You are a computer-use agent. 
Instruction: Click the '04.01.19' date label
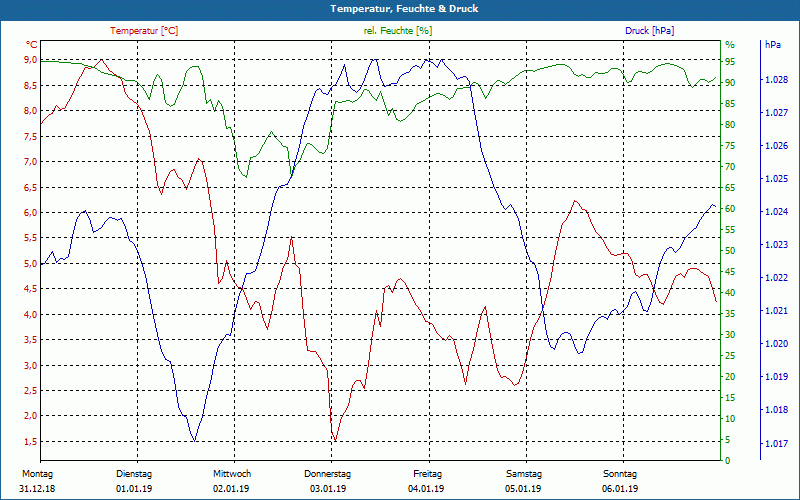click(426, 489)
